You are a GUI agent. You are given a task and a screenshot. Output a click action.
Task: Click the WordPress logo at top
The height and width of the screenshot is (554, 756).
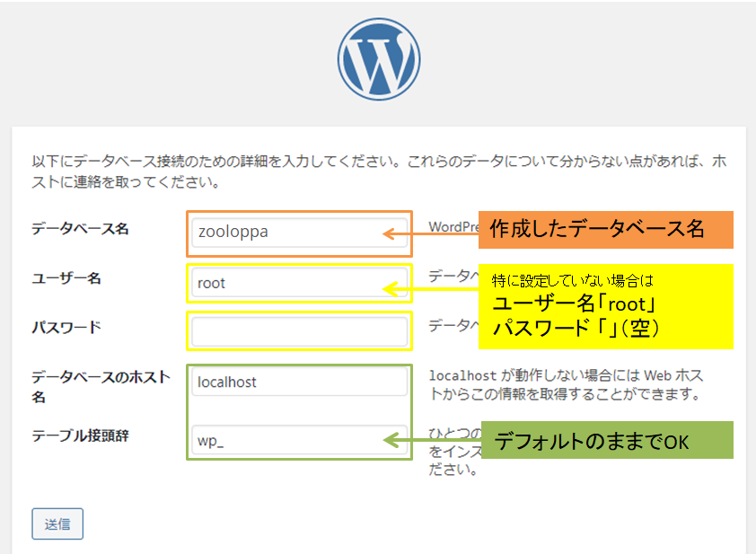379,59
